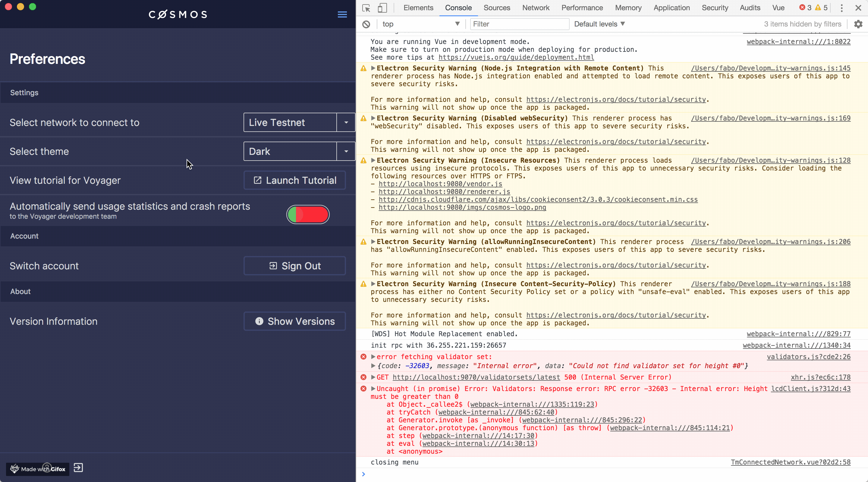Open webpack-internal:///829:77 source link
This screenshot has width=868, height=482.
click(x=798, y=334)
